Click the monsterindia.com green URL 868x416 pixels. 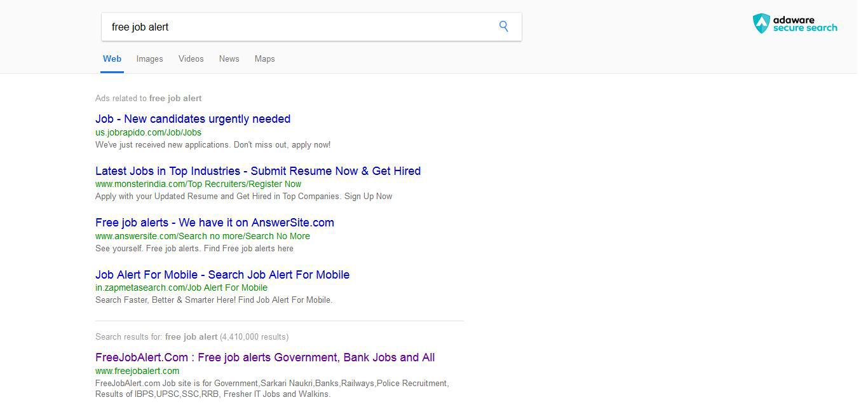pyautogui.click(x=198, y=184)
